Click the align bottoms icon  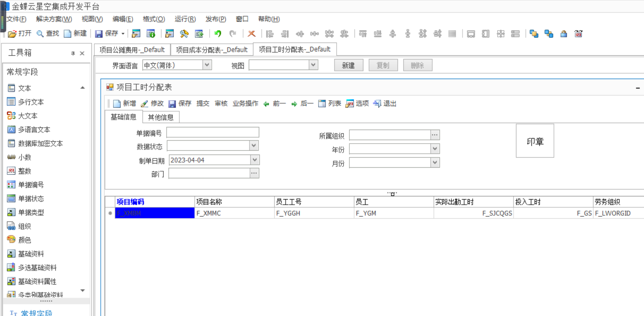[377, 34]
